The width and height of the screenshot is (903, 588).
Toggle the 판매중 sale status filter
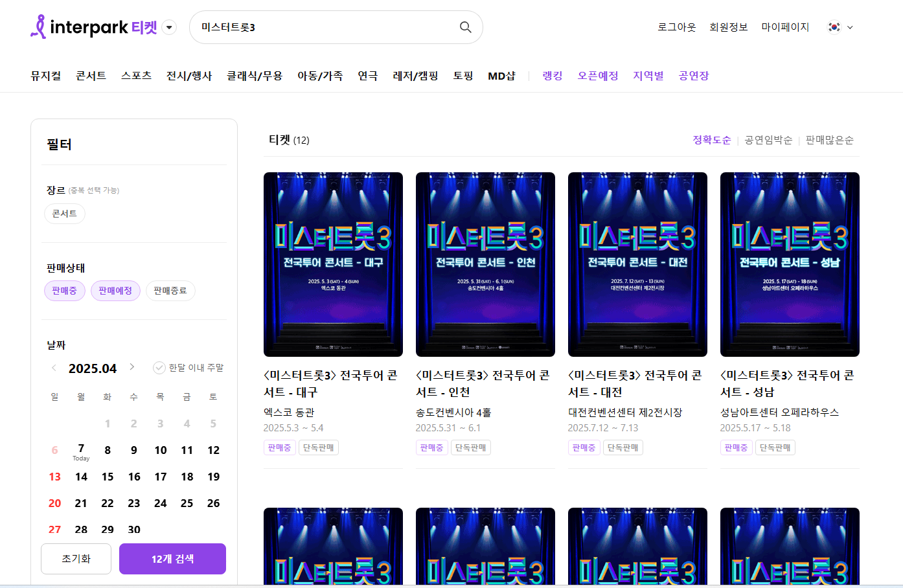click(x=64, y=290)
